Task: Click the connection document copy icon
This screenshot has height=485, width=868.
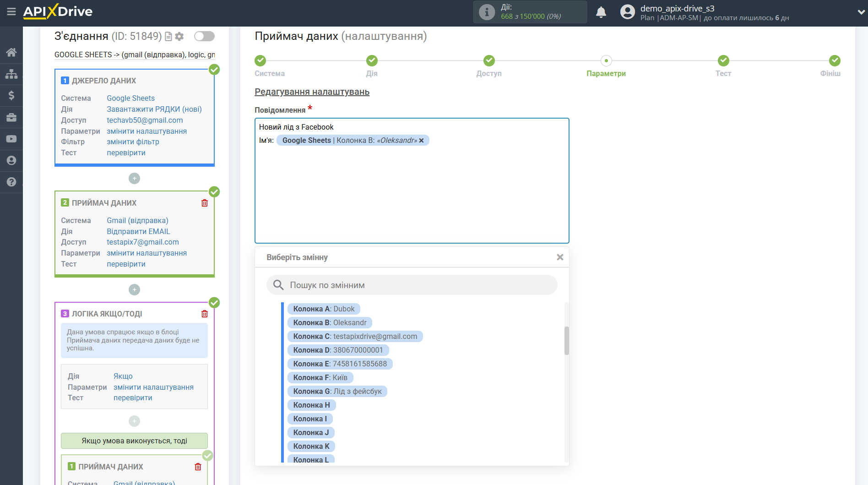Action: [x=168, y=36]
